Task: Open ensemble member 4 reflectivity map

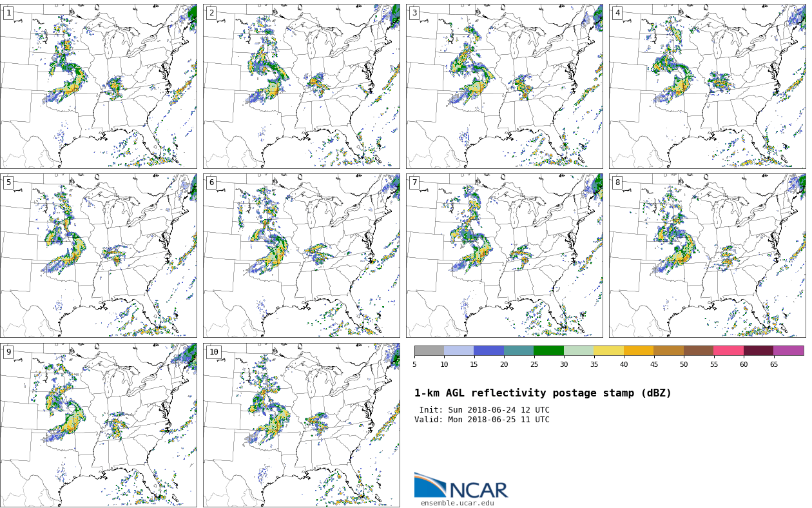Action: tap(708, 86)
